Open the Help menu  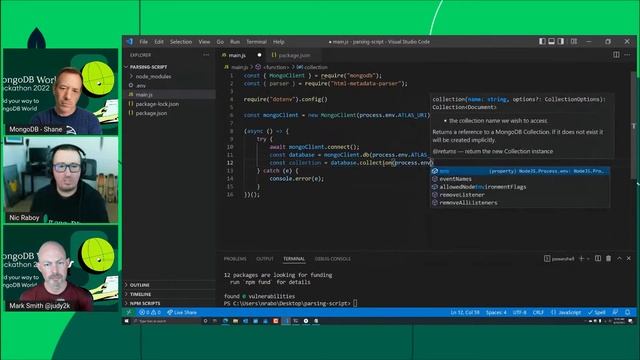pos(279,42)
